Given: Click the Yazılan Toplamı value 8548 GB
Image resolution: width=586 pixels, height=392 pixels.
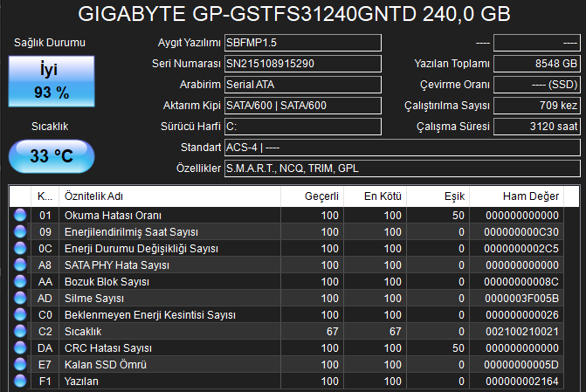Looking at the screenshot, I should click(537, 64).
